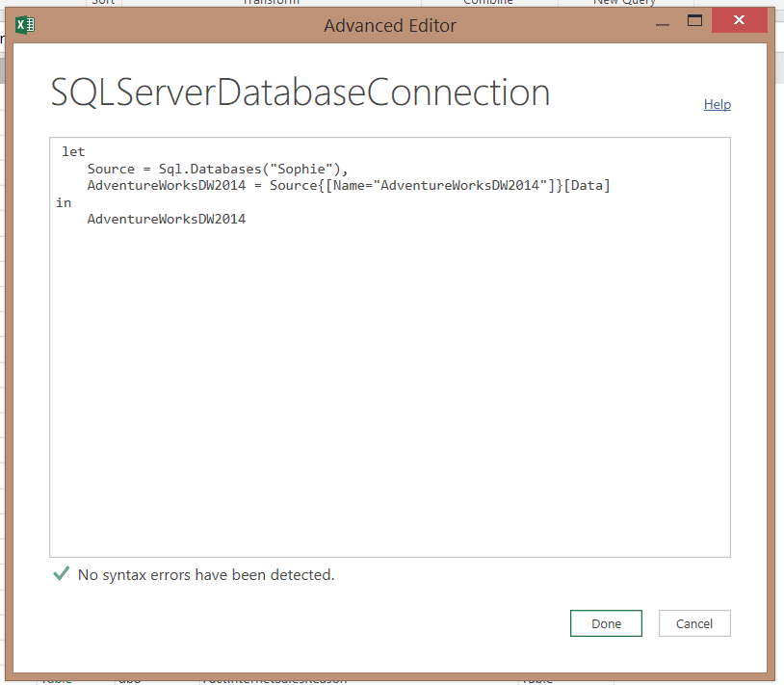Close the Advanced Editor with red X

(739, 20)
